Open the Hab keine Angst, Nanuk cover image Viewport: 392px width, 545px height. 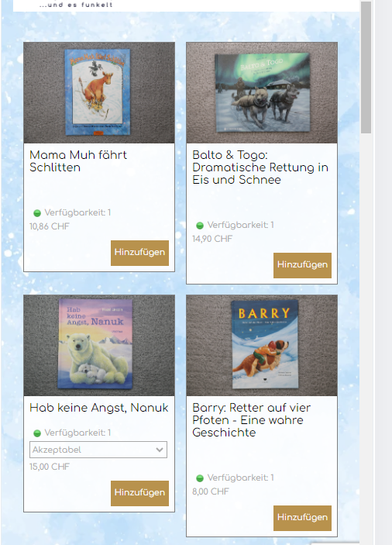pos(99,346)
